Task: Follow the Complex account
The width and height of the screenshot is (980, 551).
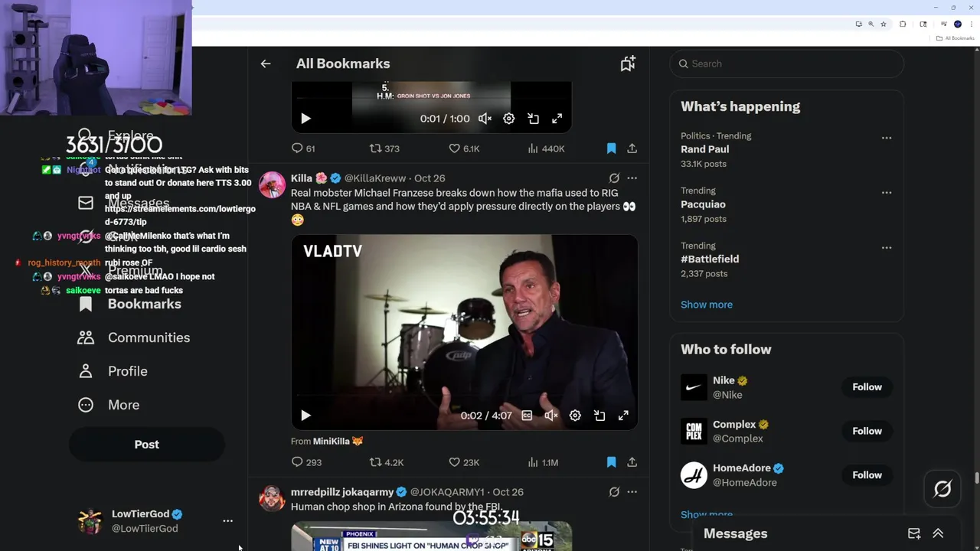Action: pos(867,431)
